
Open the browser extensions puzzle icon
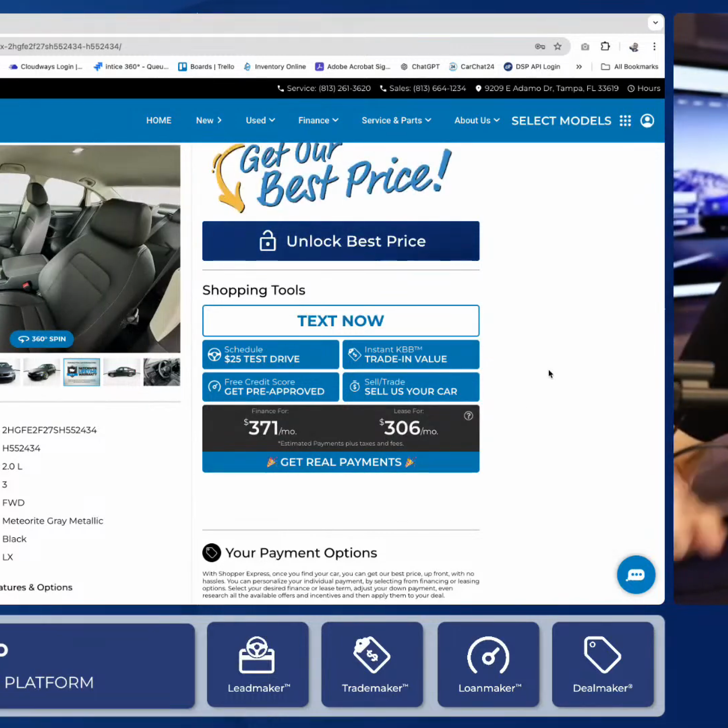(605, 46)
